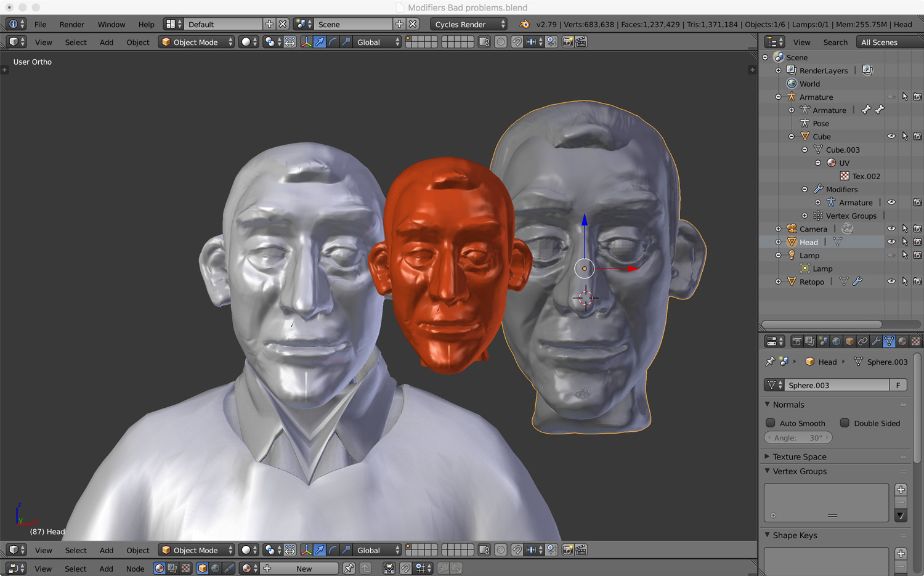
Task: Enable the Auto Smooth checkbox
Action: (x=771, y=423)
